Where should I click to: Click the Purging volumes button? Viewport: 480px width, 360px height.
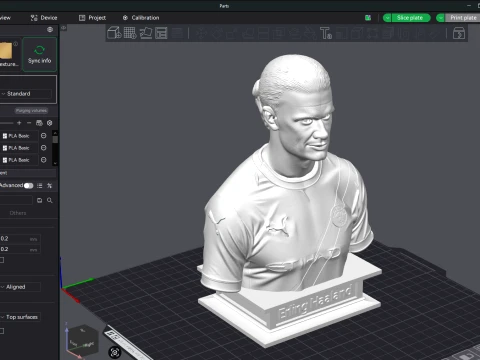coord(31,111)
